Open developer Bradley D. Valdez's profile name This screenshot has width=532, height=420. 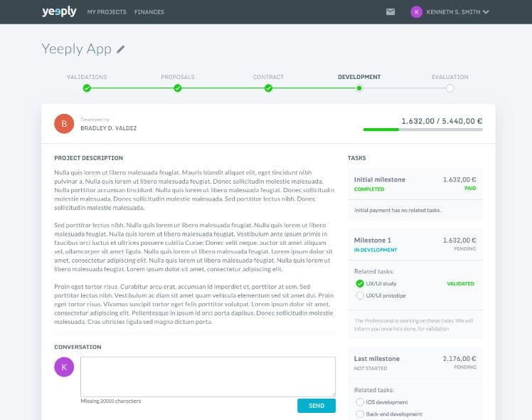(x=108, y=128)
